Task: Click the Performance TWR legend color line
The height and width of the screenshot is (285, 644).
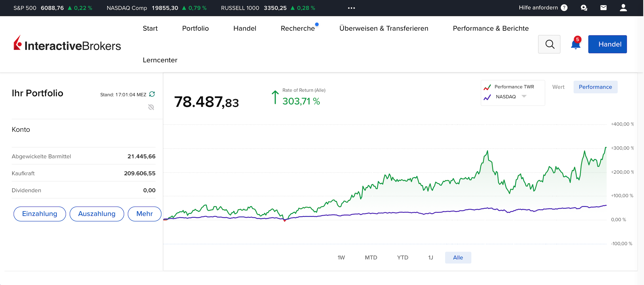Action: (487, 87)
